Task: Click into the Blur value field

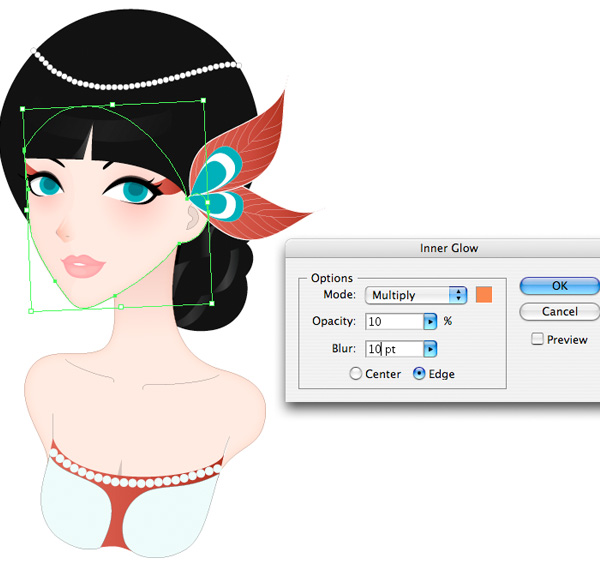Action: [394, 349]
